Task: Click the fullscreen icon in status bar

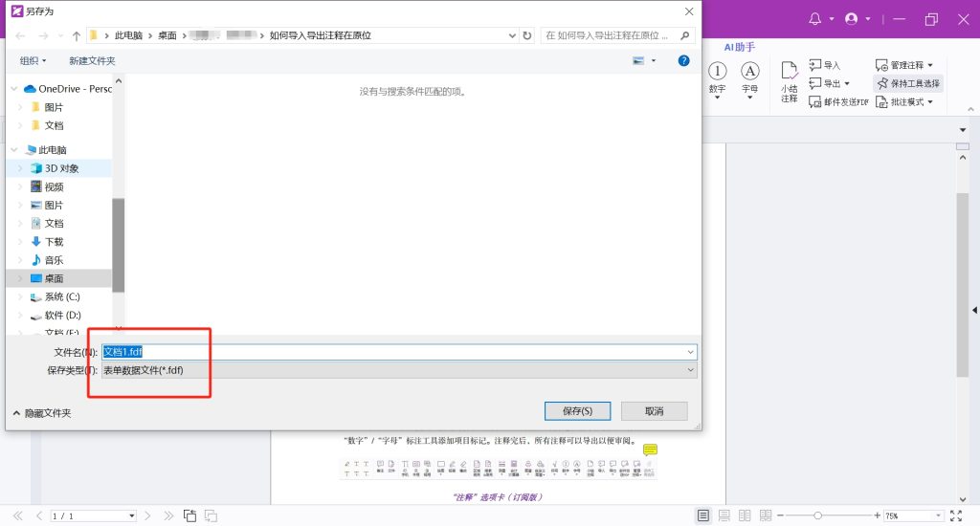Action: click(956, 515)
